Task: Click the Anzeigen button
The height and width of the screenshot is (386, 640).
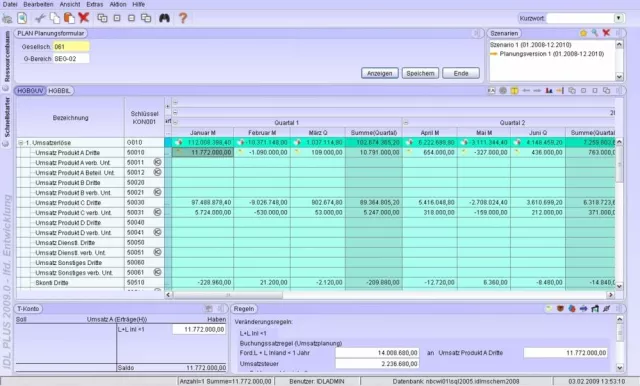Action: [x=380, y=73]
